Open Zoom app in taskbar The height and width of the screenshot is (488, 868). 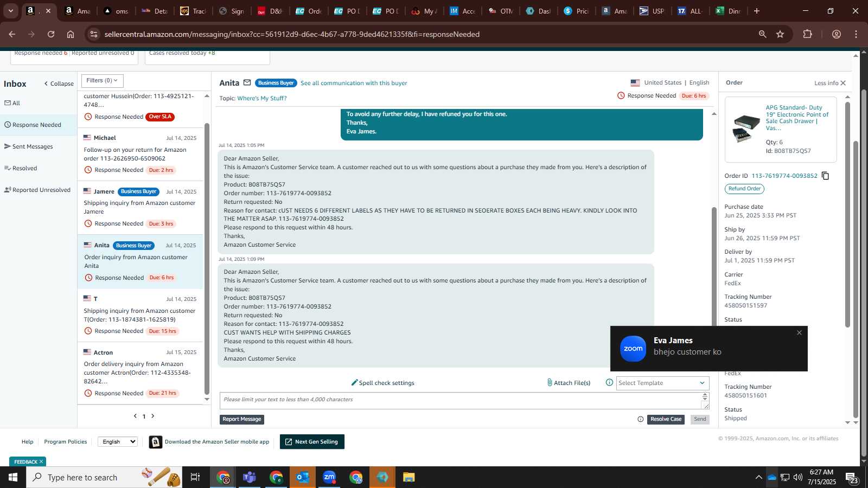329,477
